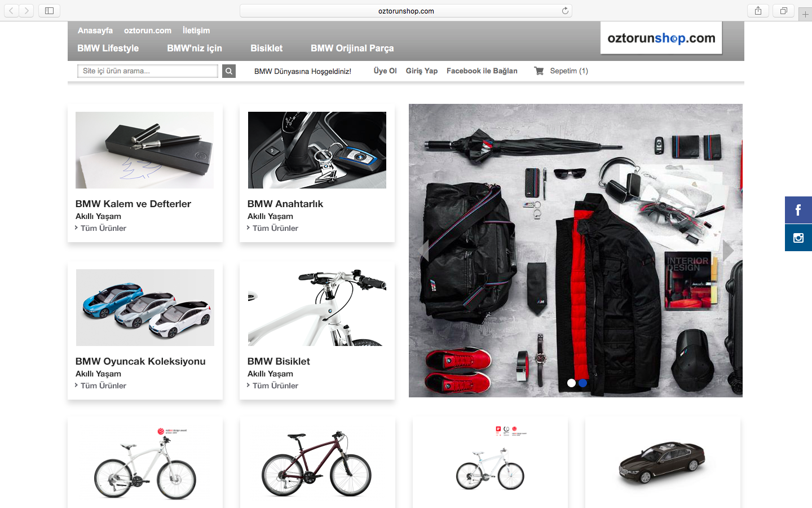The width and height of the screenshot is (812, 508).
Task: Toggle the Safari sidebar button
Action: [x=49, y=11]
